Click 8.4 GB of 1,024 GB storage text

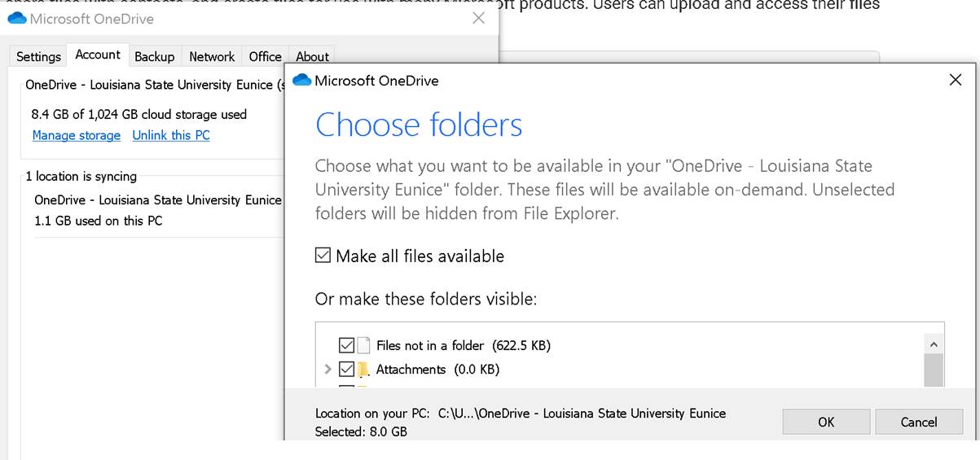(x=138, y=114)
